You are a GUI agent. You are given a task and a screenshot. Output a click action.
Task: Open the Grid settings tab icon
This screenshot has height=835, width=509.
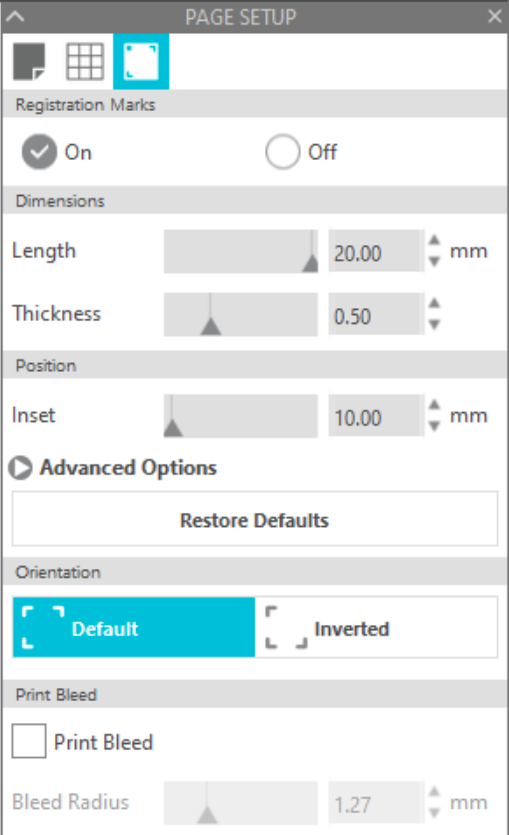coord(85,62)
